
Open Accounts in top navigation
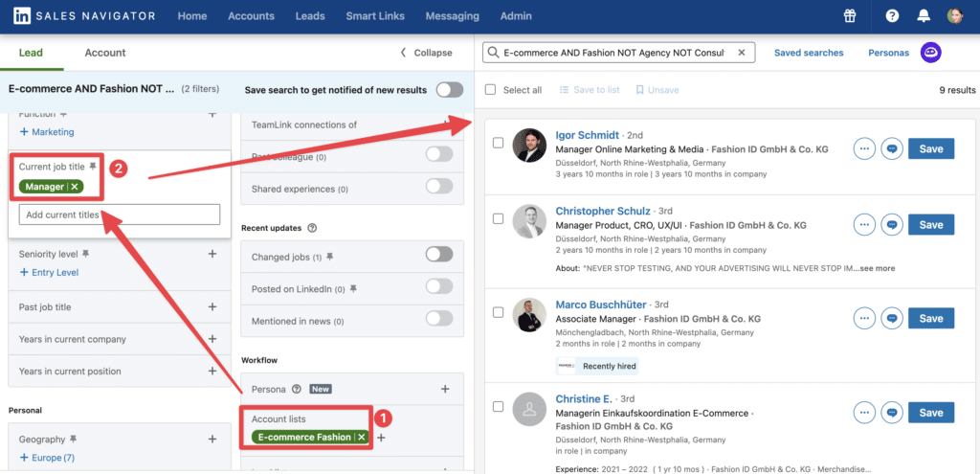(x=252, y=16)
